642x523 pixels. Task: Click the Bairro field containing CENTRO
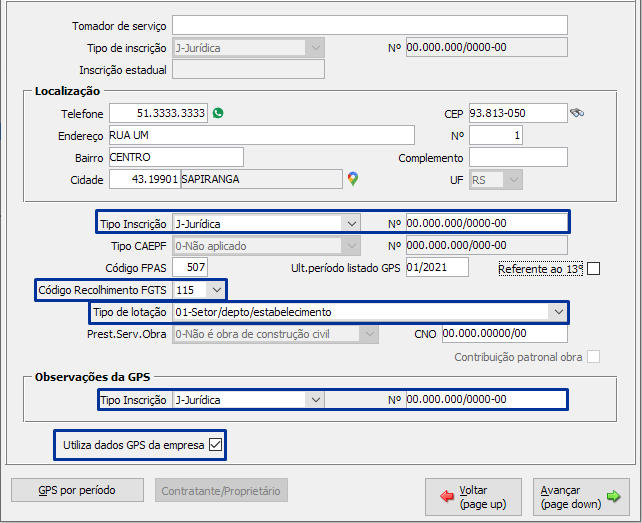[x=176, y=157]
